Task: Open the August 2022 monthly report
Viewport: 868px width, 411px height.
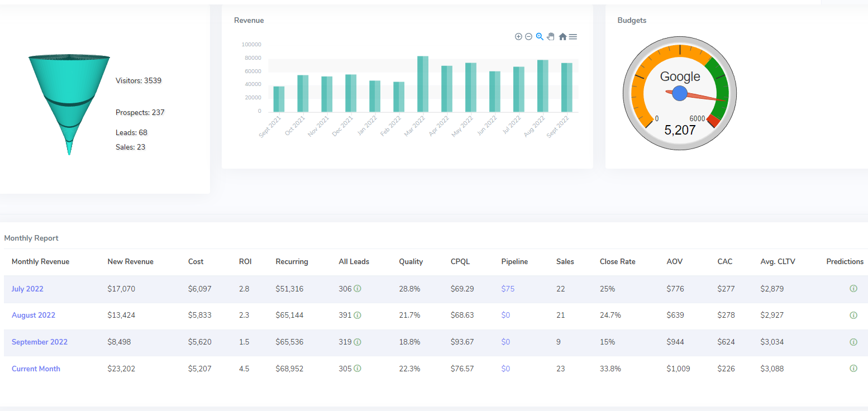Action: 34,315
